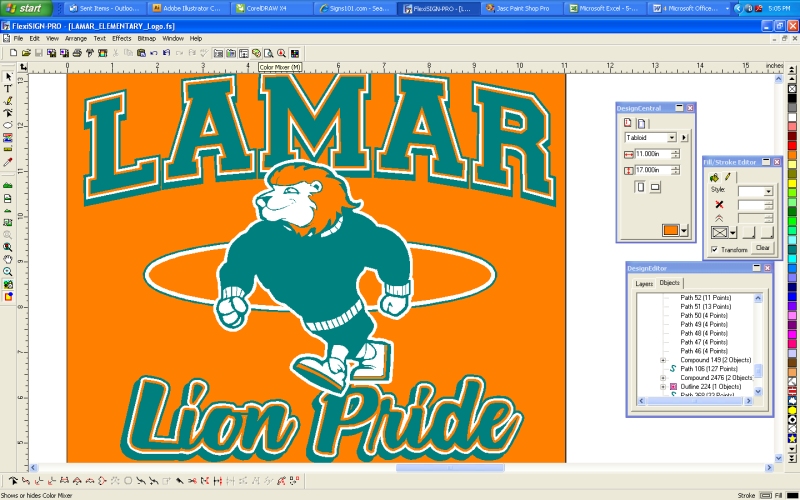The image size is (800, 500).
Task: Open the Window menu
Action: 173,38
